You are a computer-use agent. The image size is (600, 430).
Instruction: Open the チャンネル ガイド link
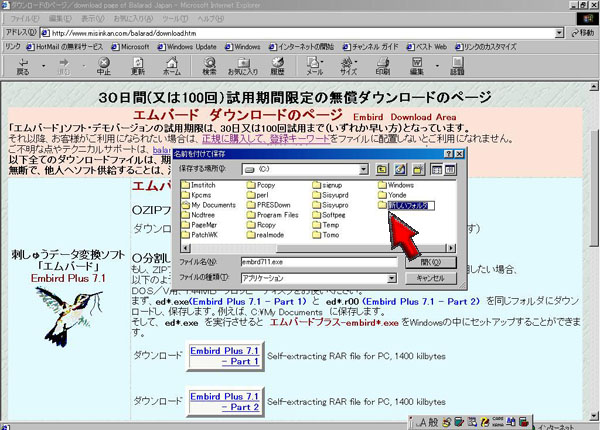370,47
